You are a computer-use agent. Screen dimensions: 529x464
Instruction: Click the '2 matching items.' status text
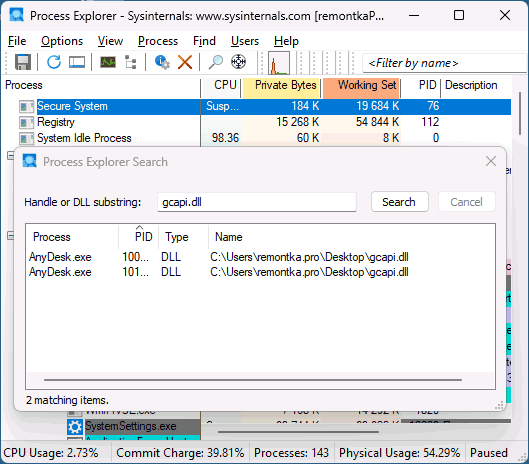pyautogui.click(x=67, y=400)
